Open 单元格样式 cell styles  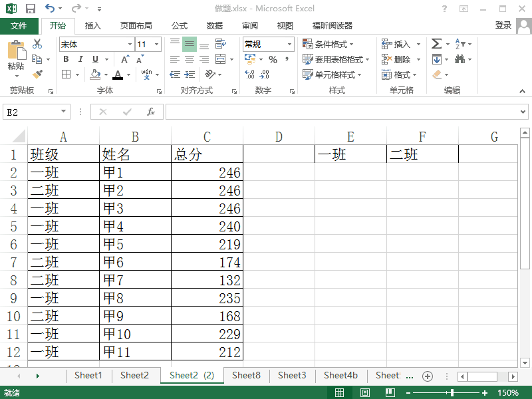pos(332,74)
